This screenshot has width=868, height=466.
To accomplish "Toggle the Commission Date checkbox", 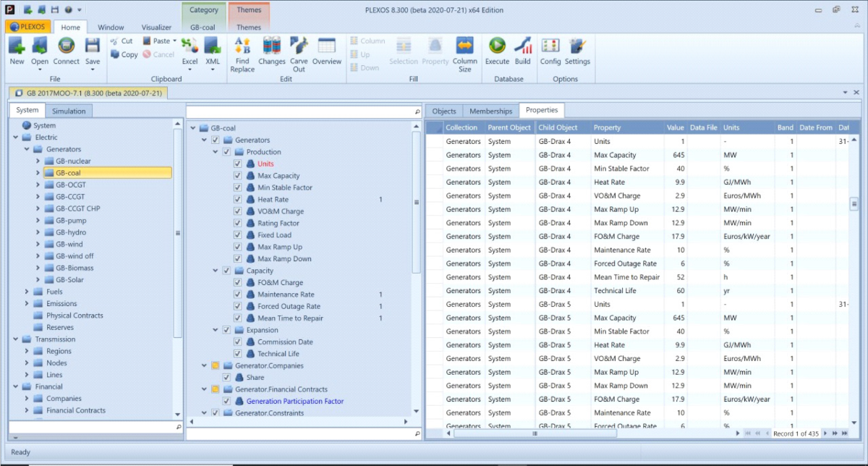I will 238,342.
